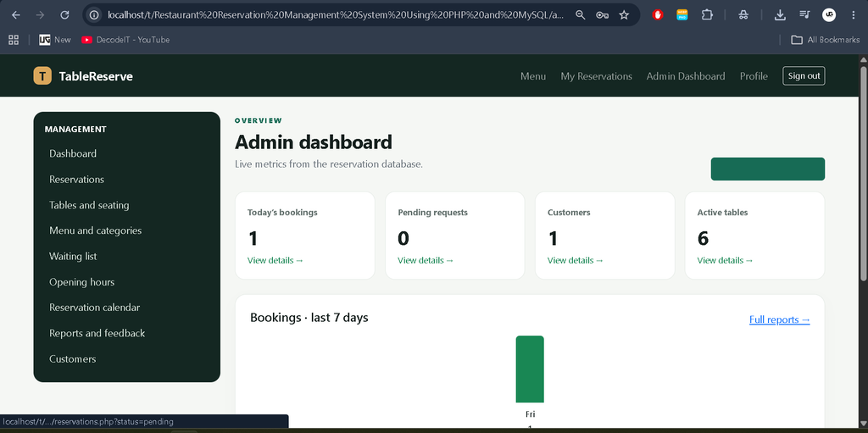Open the Full reports link

click(x=780, y=319)
